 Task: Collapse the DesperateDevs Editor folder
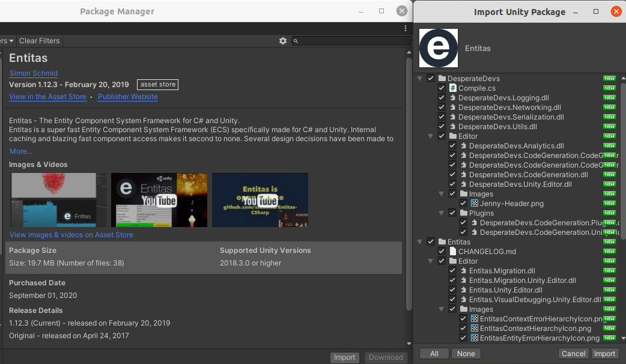(430, 136)
